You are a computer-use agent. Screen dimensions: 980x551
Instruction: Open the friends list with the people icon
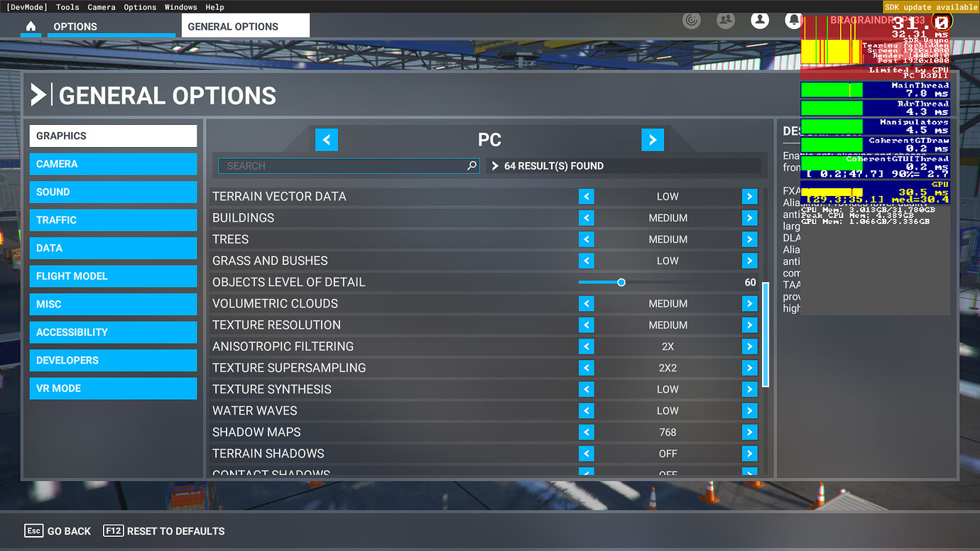[x=725, y=21]
